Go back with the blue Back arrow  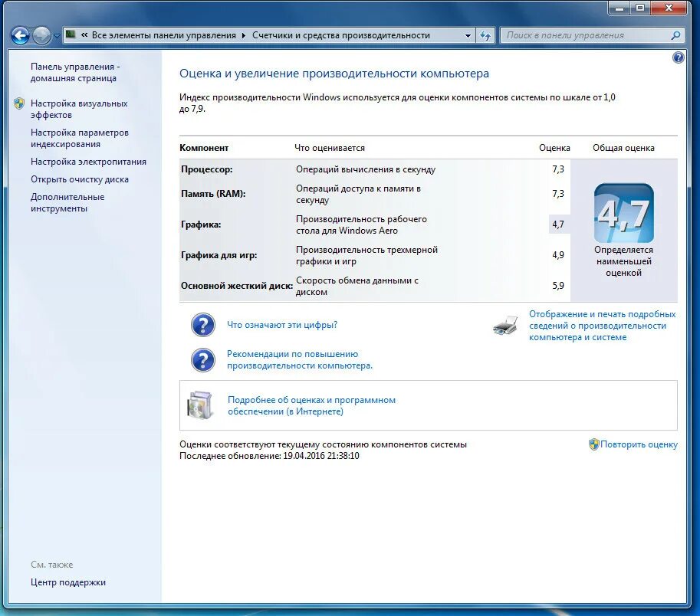tap(20, 35)
